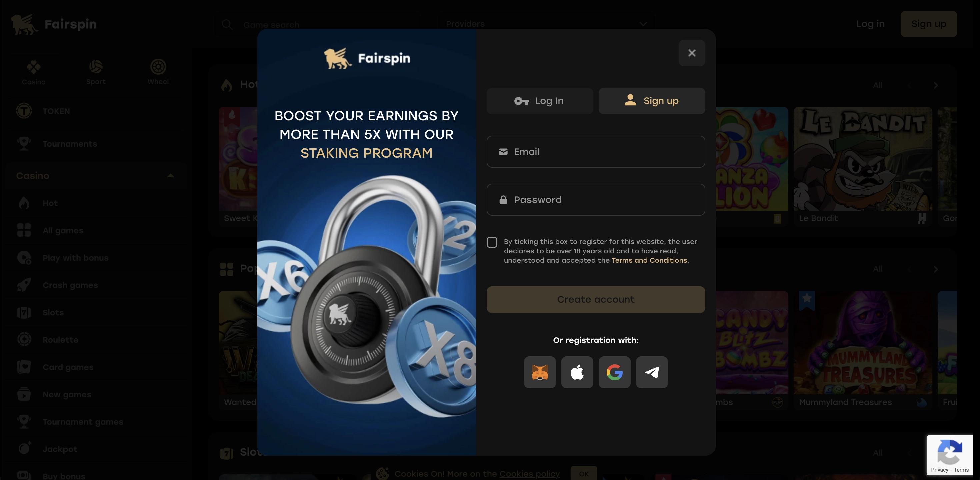Select the Sign up tab
This screenshot has width=980, height=480.
pyautogui.click(x=651, y=101)
